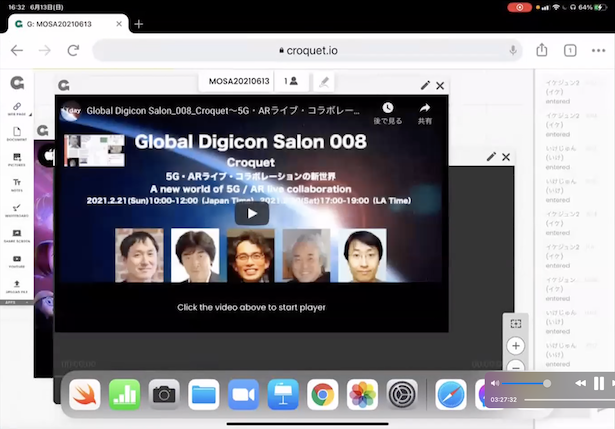The width and height of the screenshot is (615, 429).
Task: Open a new browser tab
Action: click(139, 24)
